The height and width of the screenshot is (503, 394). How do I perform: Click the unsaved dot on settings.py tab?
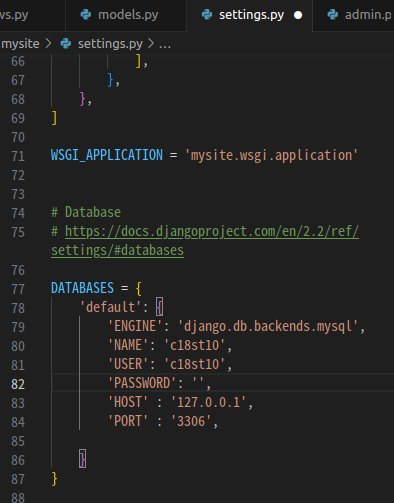tap(298, 15)
